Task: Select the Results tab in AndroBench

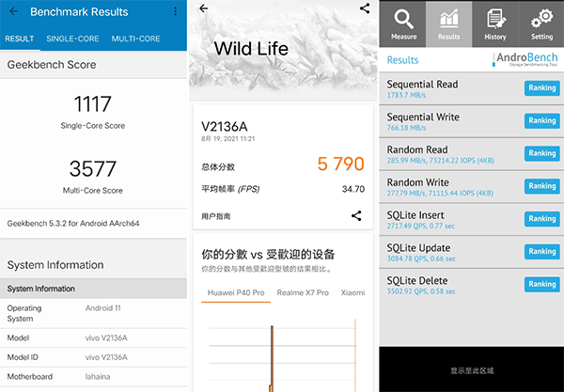Action: 449,24
